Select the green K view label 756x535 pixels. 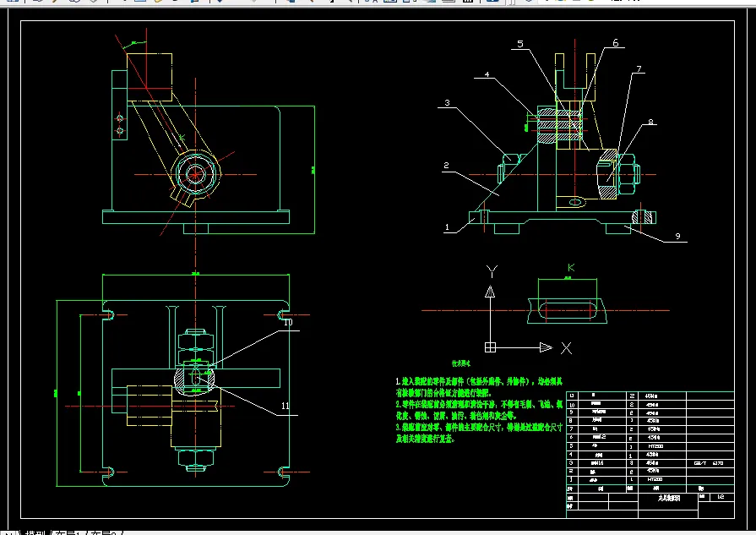point(571,267)
